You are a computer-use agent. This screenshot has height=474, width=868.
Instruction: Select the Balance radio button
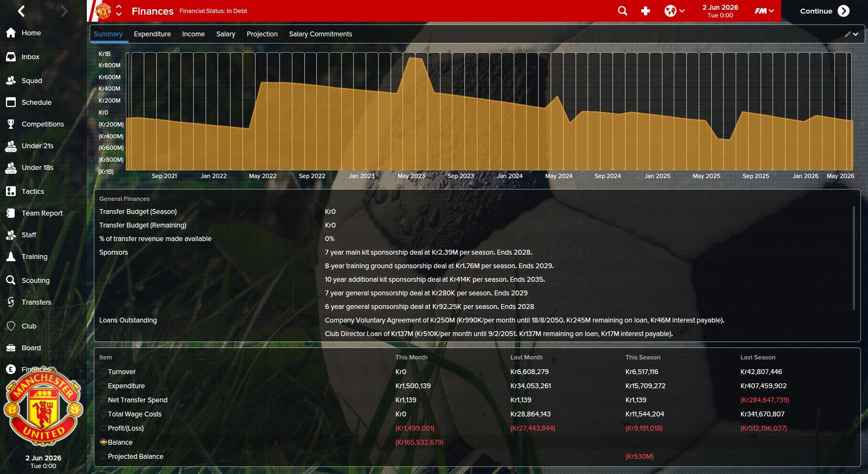click(103, 443)
